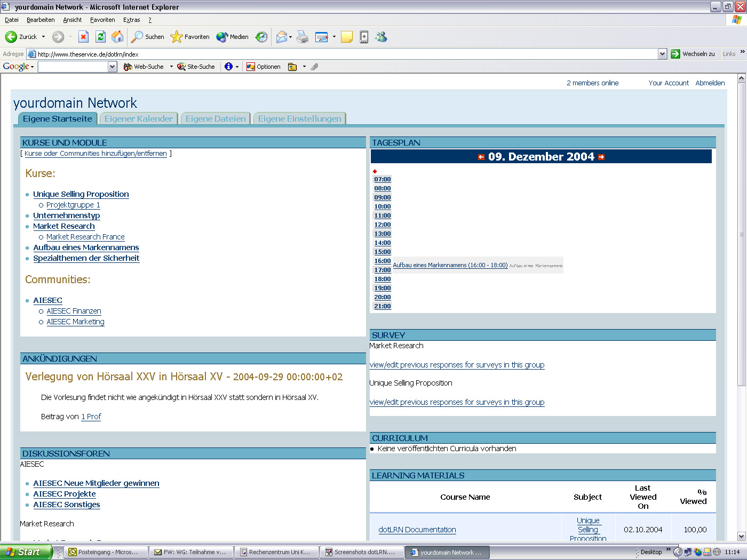The image size is (747, 560).
Task: Print the page using the printer icon
Action: tap(303, 36)
